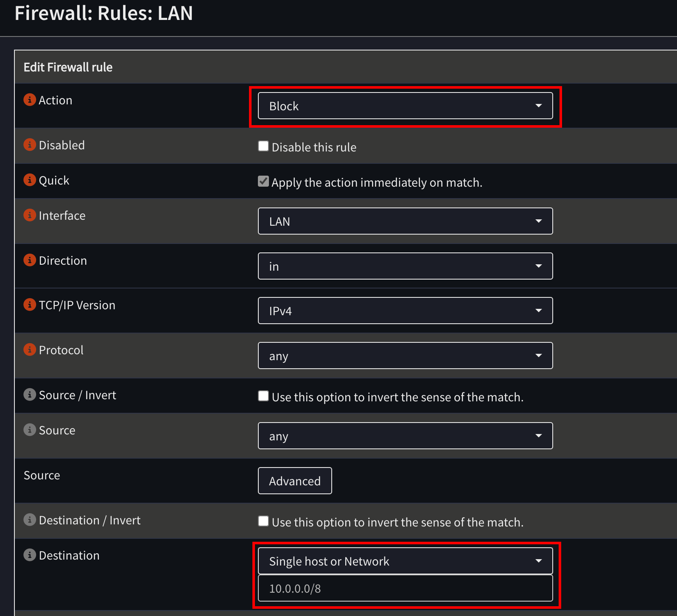Viewport: 677px width, 616px height.
Task: Click the info icon next to Disabled
Action: point(30,145)
